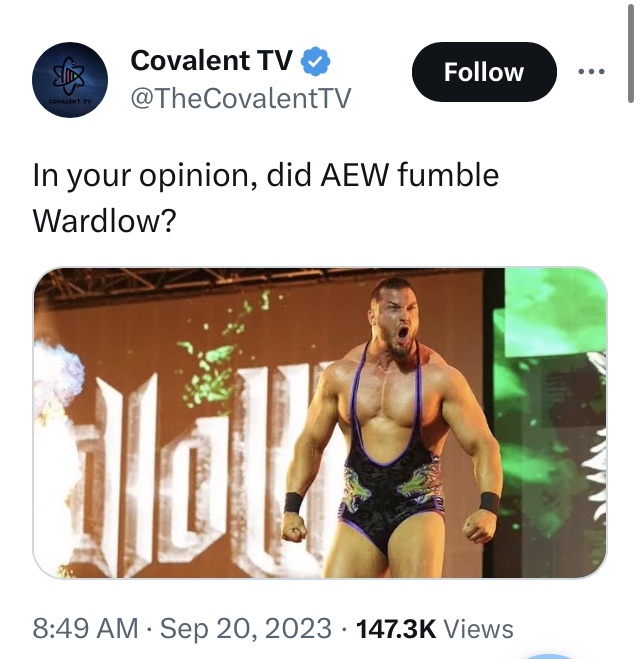Click the Sep 20, 2023 date
This screenshot has height=659, width=640.
tap(246, 629)
